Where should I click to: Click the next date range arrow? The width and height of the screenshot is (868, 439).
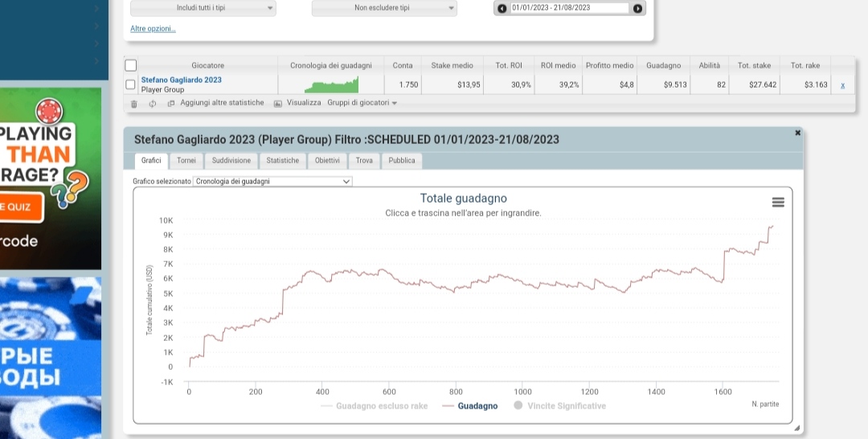637,8
